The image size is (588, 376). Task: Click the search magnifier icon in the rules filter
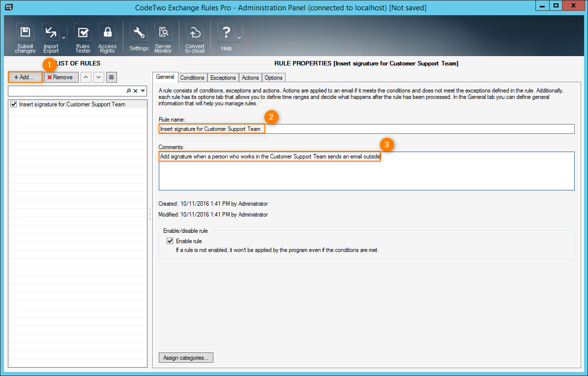point(129,91)
